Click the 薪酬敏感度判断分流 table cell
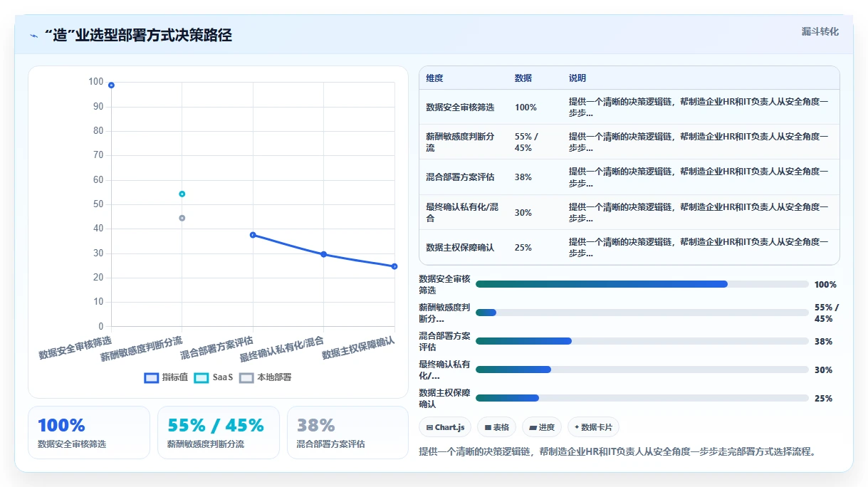The width and height of the screenshot is (868, 487). point(463,142)
